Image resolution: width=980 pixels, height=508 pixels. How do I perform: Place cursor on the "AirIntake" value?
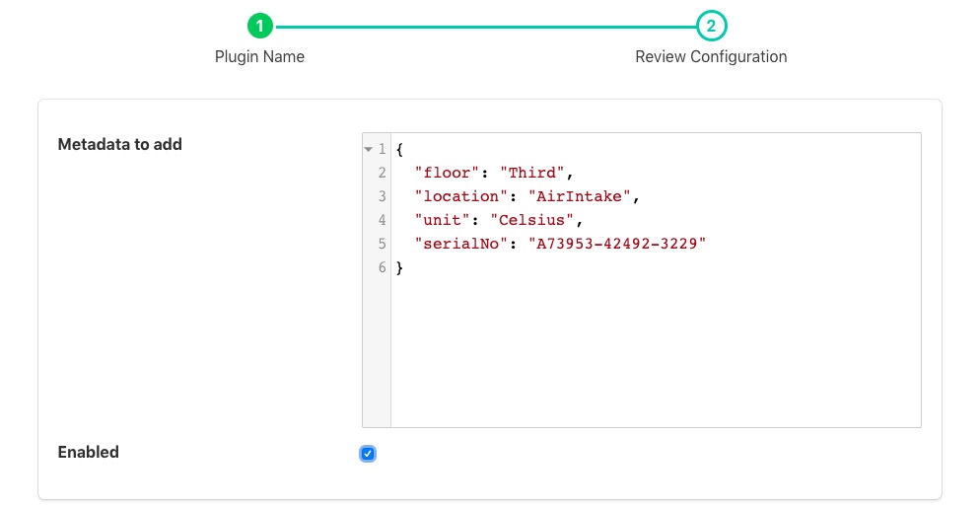coord(580,196)
